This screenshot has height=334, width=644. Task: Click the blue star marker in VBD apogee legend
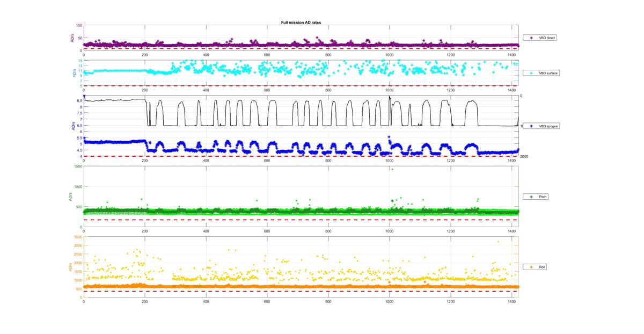click(531, 126)
